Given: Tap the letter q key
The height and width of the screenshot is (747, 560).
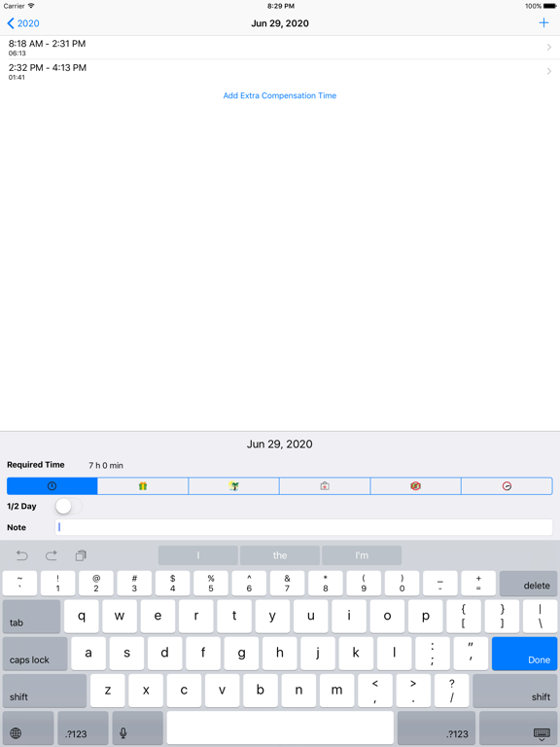Looking at the screenshot, I should click(x=82, y=617).
